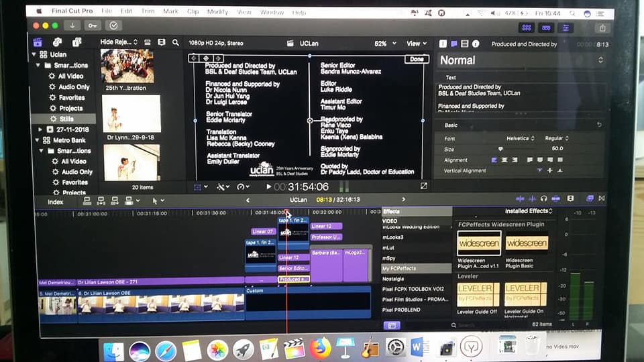Show the Title inspector tab
Screen dimensions: 644x362
[x=454, y=44]
